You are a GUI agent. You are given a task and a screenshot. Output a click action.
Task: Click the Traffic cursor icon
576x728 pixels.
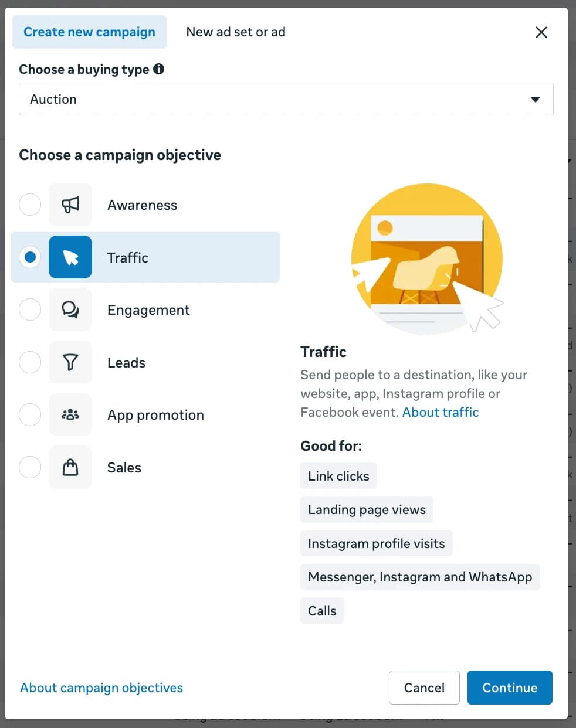coord(70,257)
